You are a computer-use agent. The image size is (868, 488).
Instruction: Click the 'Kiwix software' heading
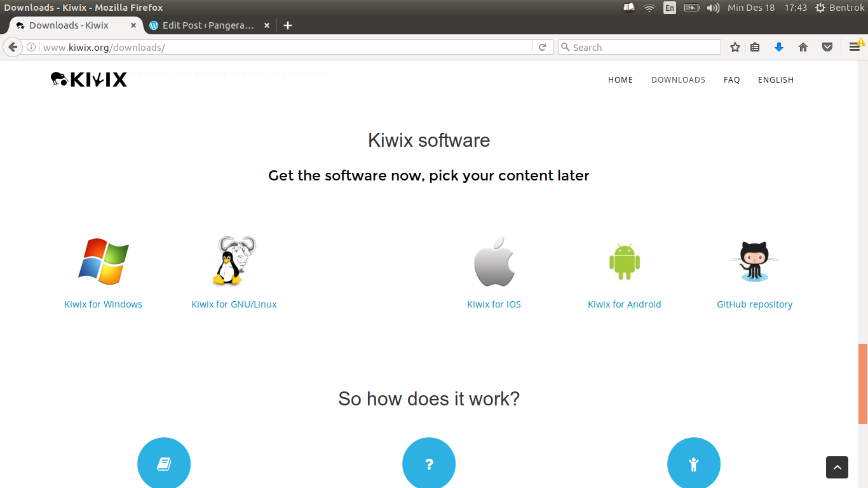click(x=429, y=140)
